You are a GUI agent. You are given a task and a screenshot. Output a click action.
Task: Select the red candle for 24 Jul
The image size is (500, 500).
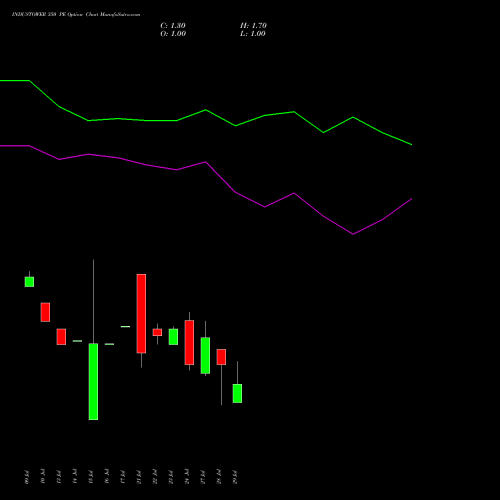pyautogui.click(x=189, y=342)
